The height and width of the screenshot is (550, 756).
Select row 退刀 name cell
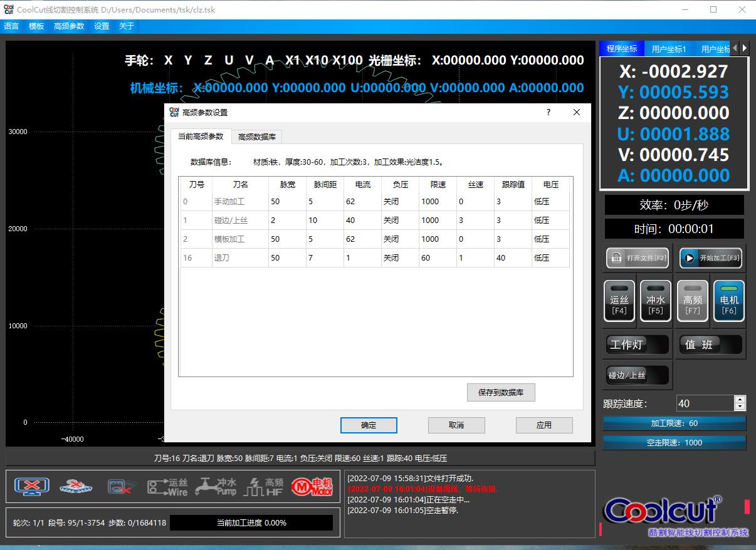click(x=240, y=257)
